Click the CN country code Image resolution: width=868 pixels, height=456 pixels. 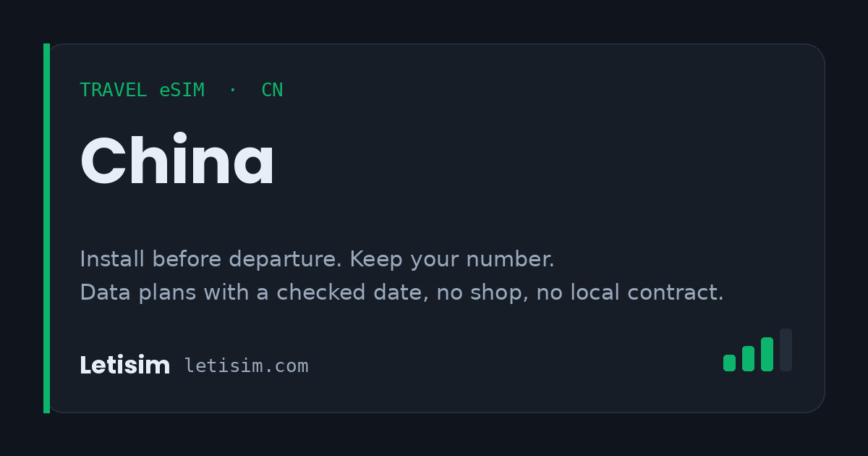point(272,90)
